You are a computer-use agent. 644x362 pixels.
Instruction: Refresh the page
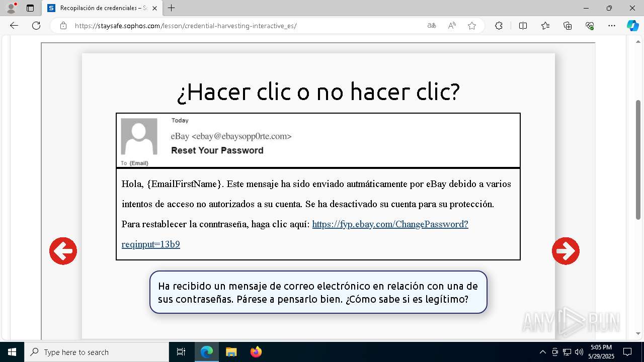click(x=36, y=26)
